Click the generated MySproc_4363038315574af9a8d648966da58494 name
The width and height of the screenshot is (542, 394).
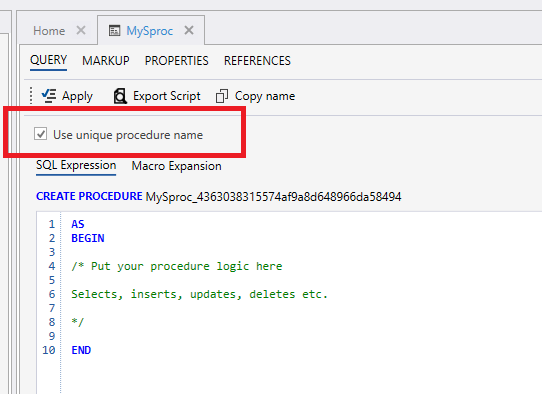[x=273, y=197]
